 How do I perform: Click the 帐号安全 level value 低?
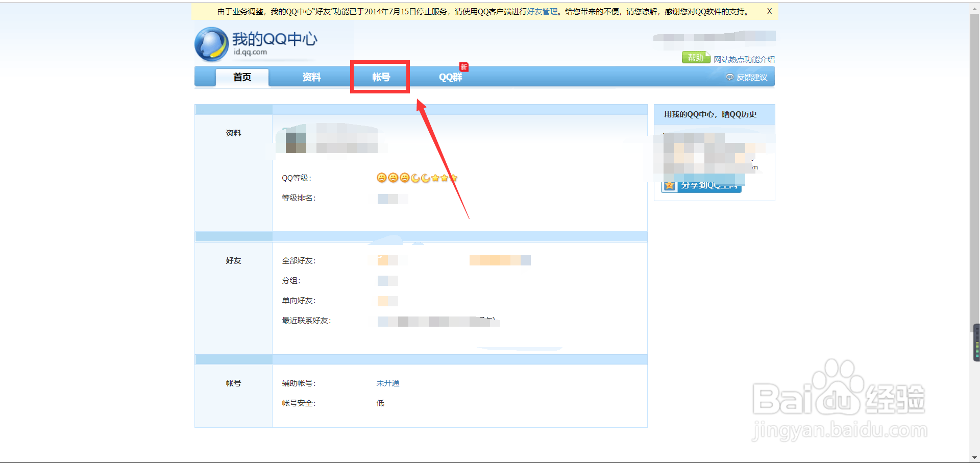380,403
